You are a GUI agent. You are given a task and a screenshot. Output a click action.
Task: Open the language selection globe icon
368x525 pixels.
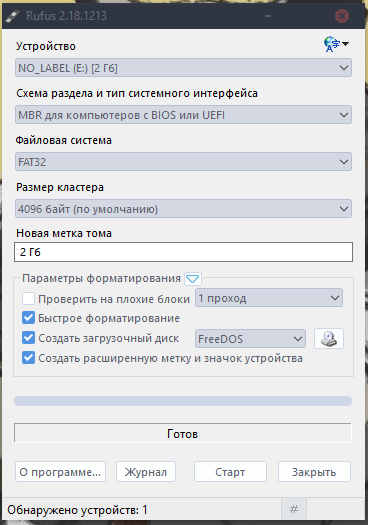click(x=336, y=44)
